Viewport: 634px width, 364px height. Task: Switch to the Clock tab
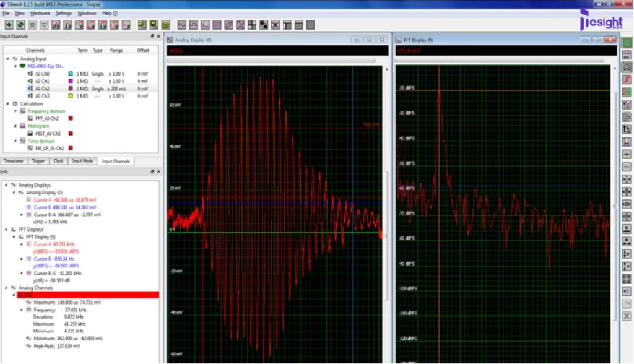(58, 161)
